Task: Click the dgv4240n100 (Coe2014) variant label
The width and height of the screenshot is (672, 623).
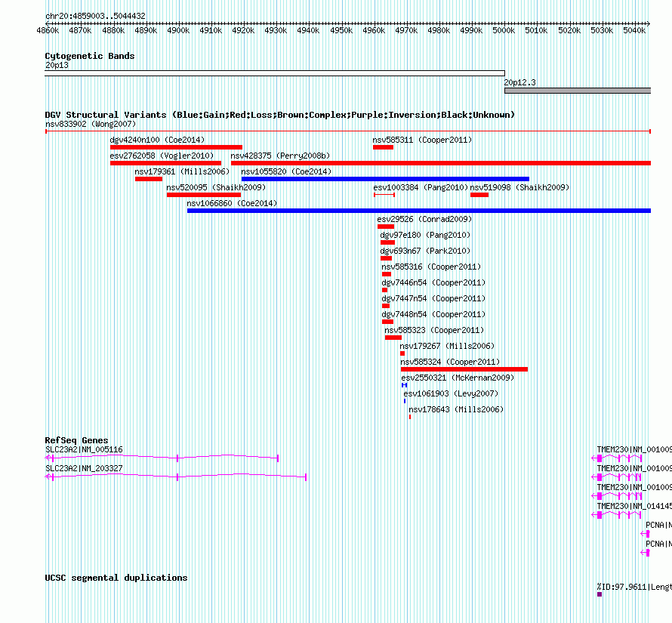Action: (x=157, y=140)
